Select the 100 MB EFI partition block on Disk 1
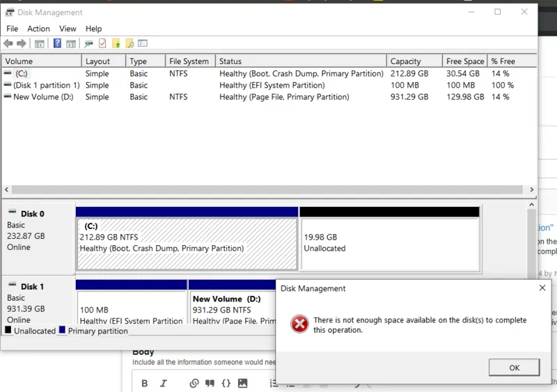The image size is (557, 392). (x=131, y=301)
